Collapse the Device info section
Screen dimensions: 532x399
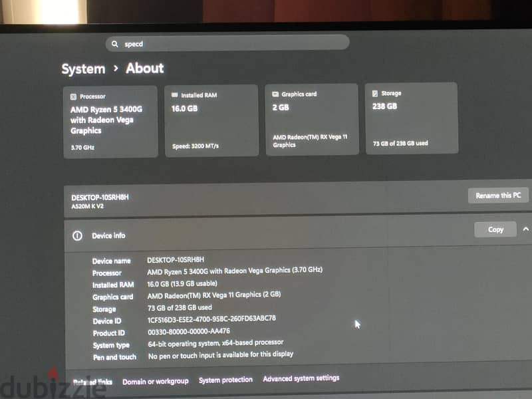[525, 229]
